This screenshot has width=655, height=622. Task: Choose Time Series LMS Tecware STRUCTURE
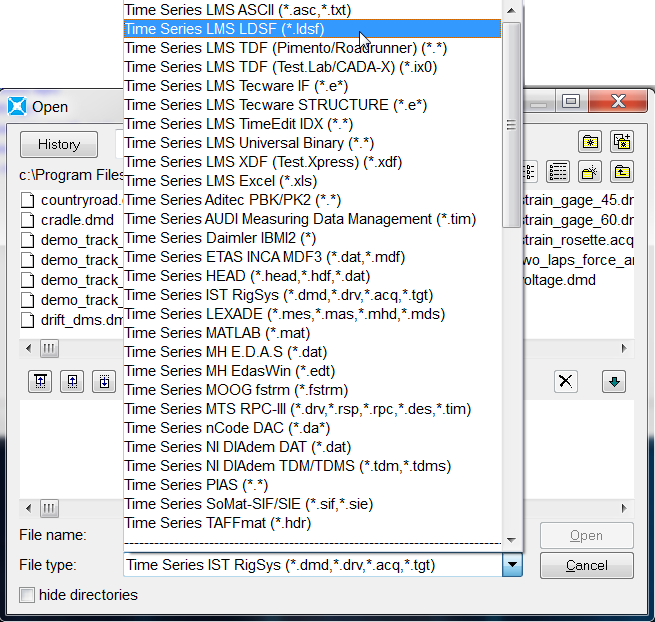pos(312,105)
